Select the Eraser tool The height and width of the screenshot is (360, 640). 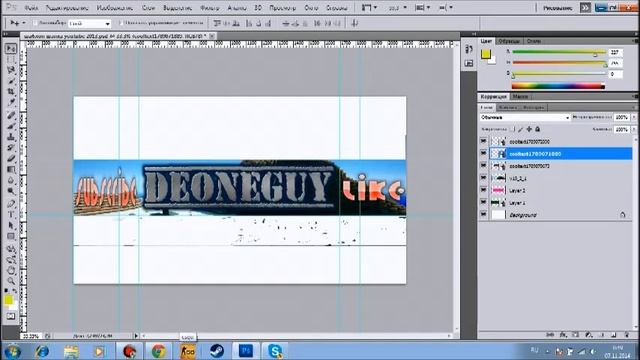(11, 158)
